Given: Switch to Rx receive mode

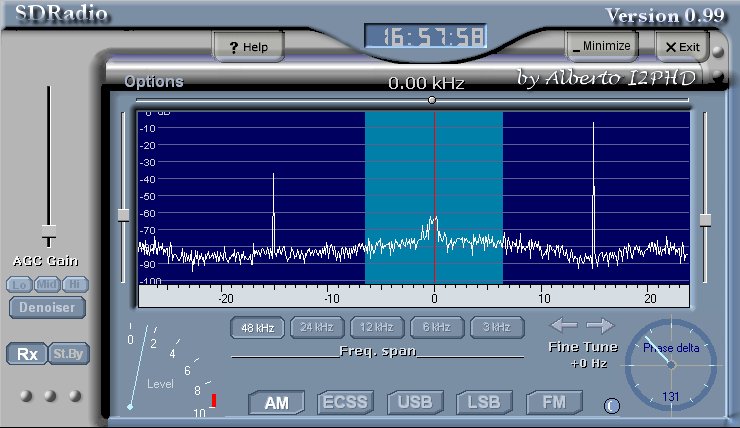Looking at the screenshot, I should point(25,354).
